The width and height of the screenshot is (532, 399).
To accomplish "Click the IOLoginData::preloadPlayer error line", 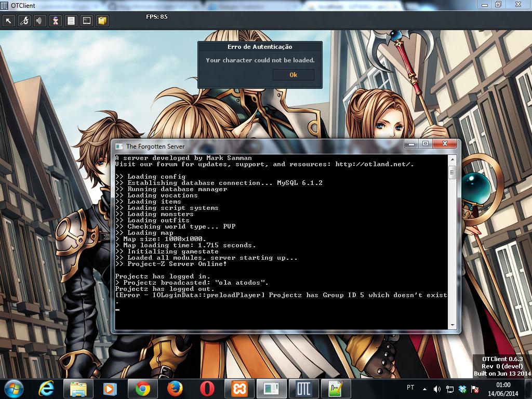I will click(x=281, y=295).
